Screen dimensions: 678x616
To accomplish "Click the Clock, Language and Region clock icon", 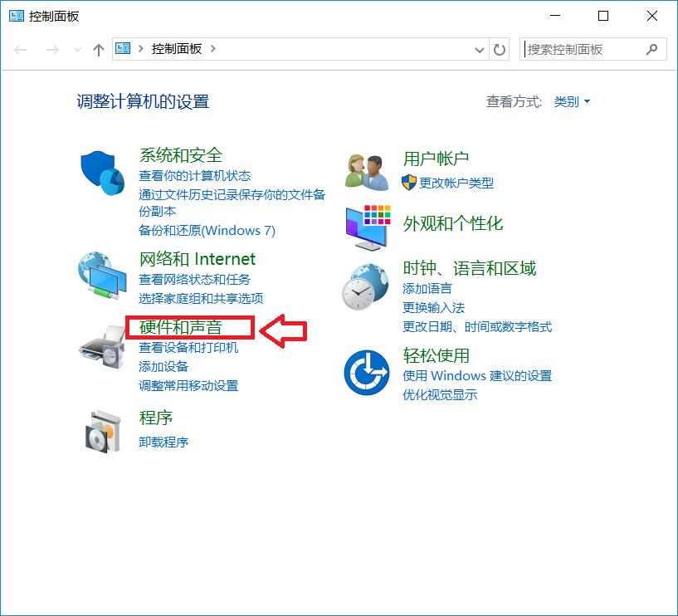I will 366,289.
